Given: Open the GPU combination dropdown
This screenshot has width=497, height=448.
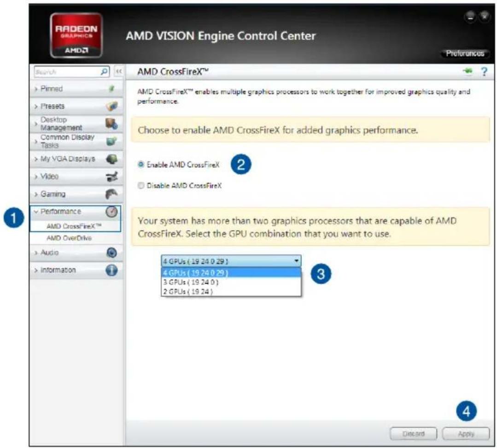Looking at the screenshot, I should tap(231, 261).
